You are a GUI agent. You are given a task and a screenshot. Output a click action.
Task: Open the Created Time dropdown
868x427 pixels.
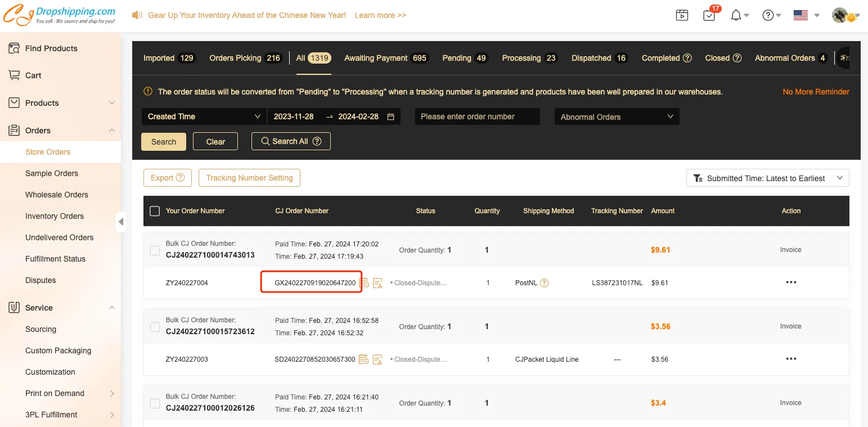pyautogui.click(x=204, y=116)
